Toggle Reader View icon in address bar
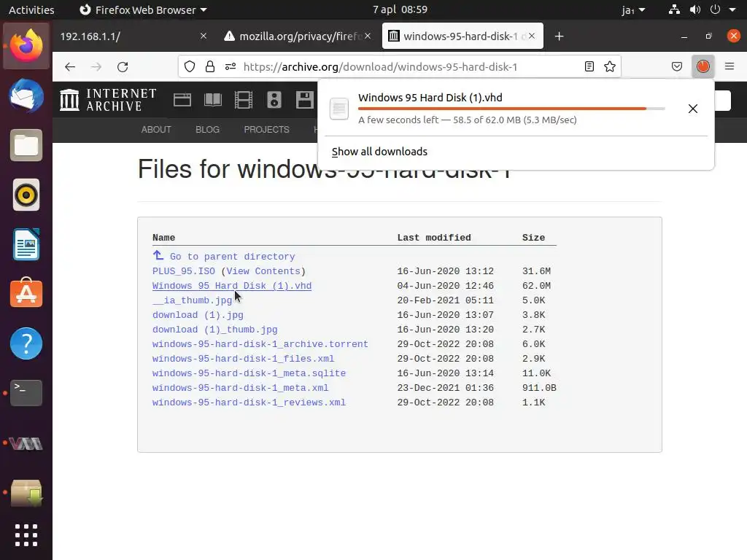 [589, 66]
